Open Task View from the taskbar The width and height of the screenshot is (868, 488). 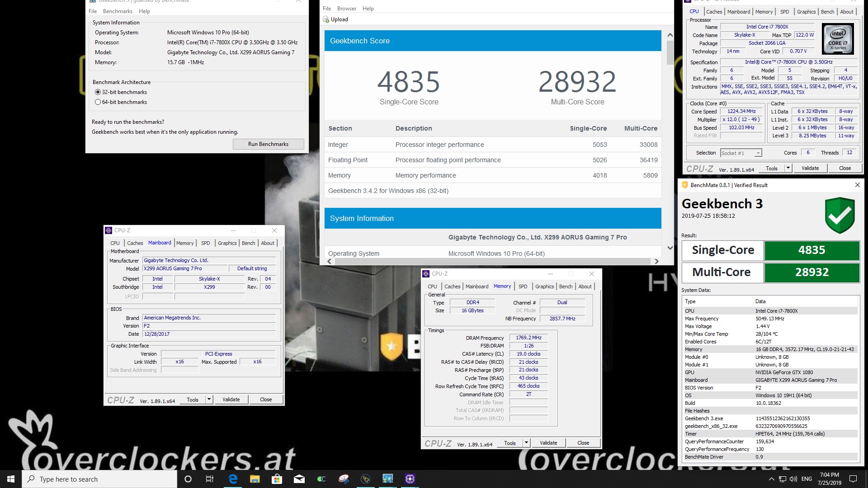coord(210,479)
